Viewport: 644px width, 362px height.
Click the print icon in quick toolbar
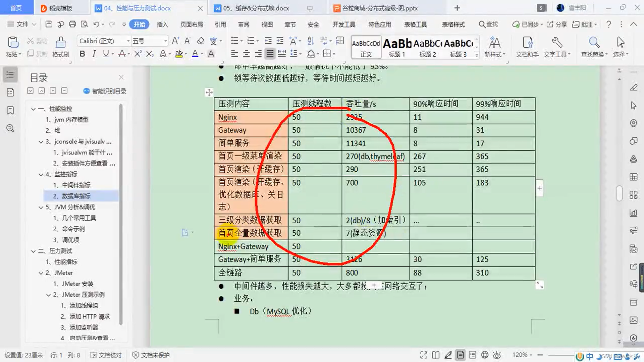pyautogui.click(x=72, y=24)
